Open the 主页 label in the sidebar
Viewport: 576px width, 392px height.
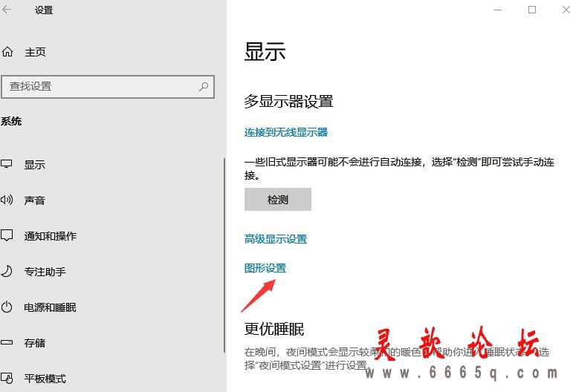35,52
